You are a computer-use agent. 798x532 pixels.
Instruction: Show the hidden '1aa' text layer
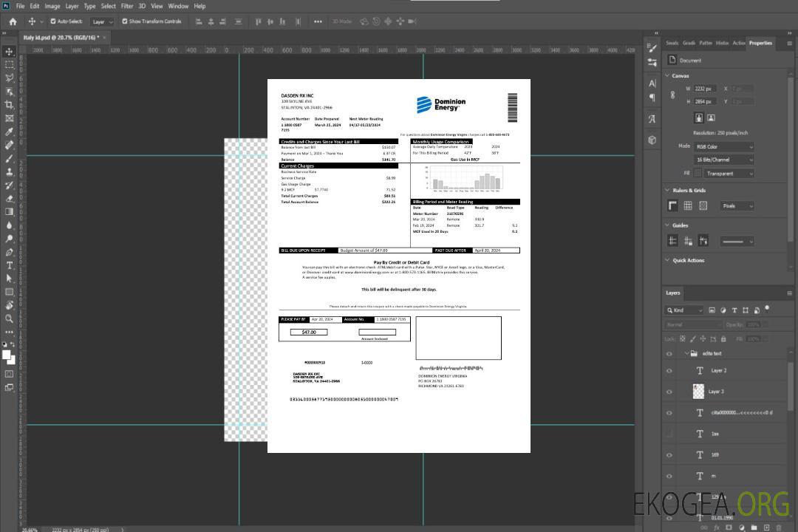pyautogui.click(x=669, y=434)
